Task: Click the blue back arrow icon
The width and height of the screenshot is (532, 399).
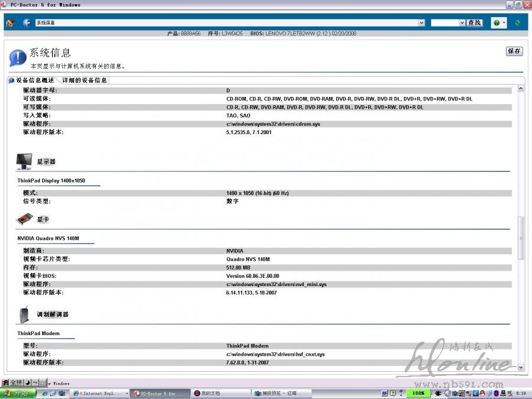Action: (x=27, y=22)
